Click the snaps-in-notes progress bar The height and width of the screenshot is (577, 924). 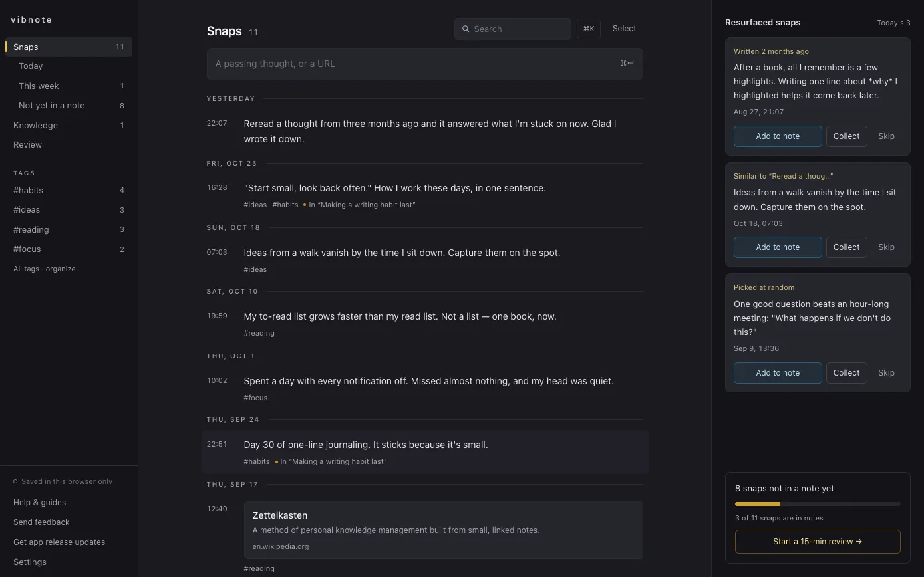point(818,504)
